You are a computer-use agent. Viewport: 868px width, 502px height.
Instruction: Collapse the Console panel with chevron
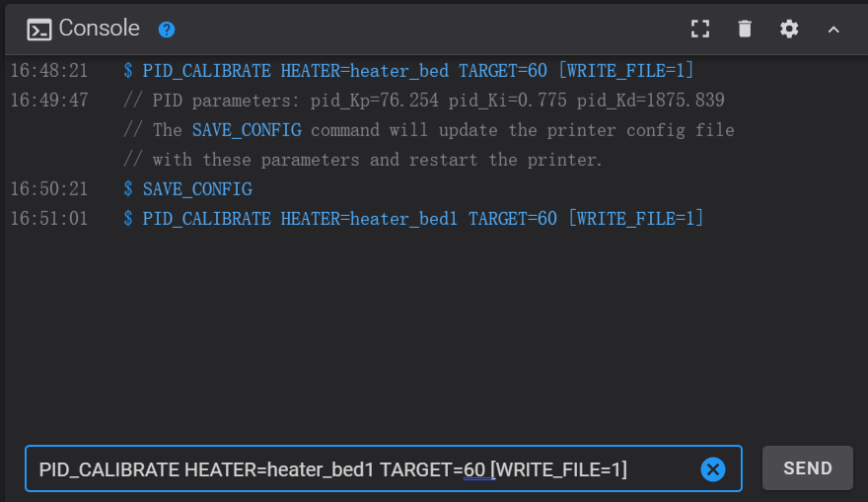click(833, 29)
